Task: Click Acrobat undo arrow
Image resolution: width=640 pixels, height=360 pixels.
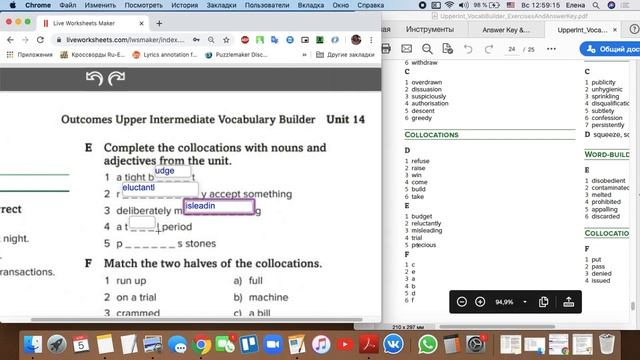Action: pyautogui.click(x=468, y=49)
